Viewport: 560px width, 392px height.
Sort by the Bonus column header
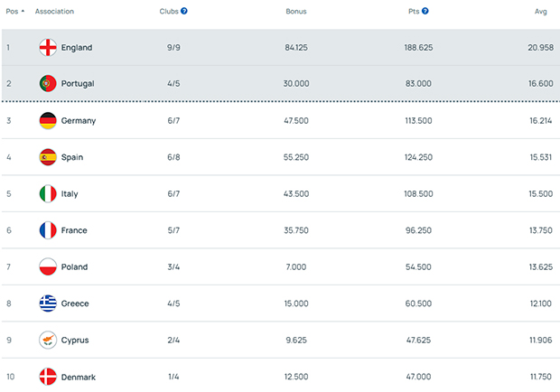(296, 12)
